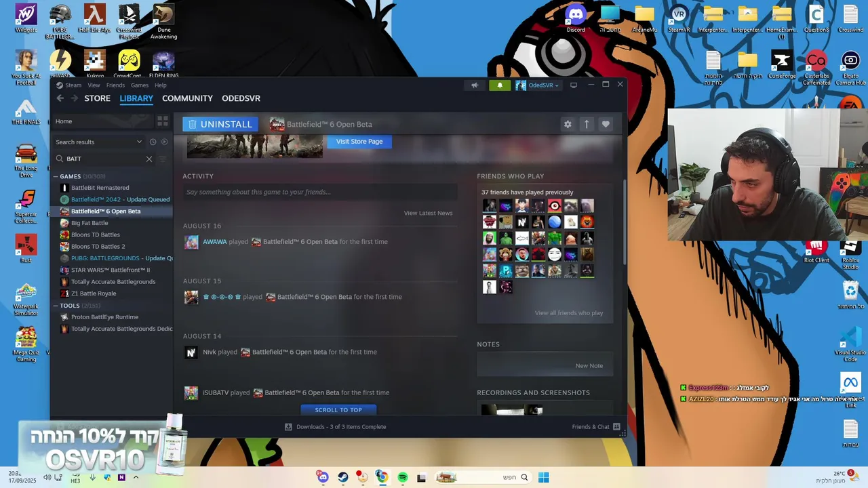Switch to Big Picture mode monitor icon

(x=573, y=85)
